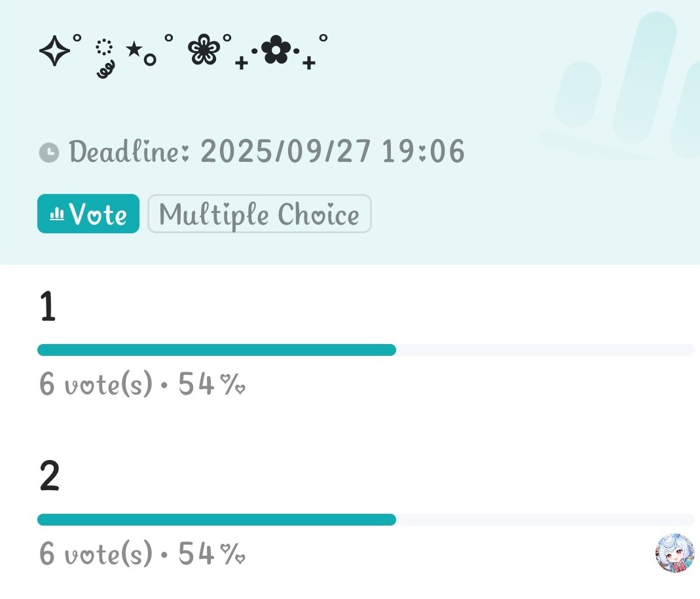Click the heart symbol after the 54% text

tap(240, 389)
